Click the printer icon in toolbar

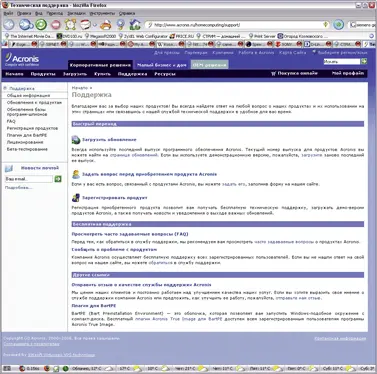tap(106, 25)
